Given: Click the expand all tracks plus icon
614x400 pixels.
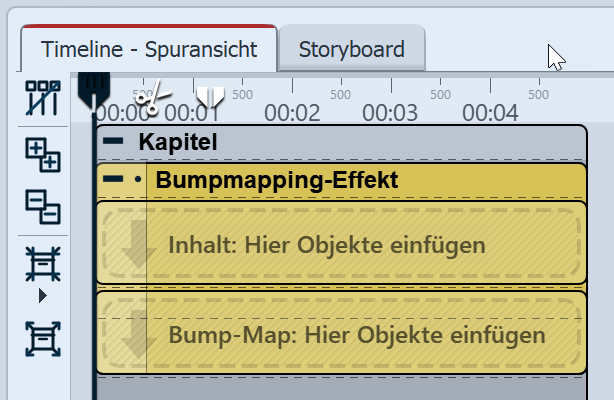Looking at the screenshot, I should pyautogui.click(x=42, y=154).
